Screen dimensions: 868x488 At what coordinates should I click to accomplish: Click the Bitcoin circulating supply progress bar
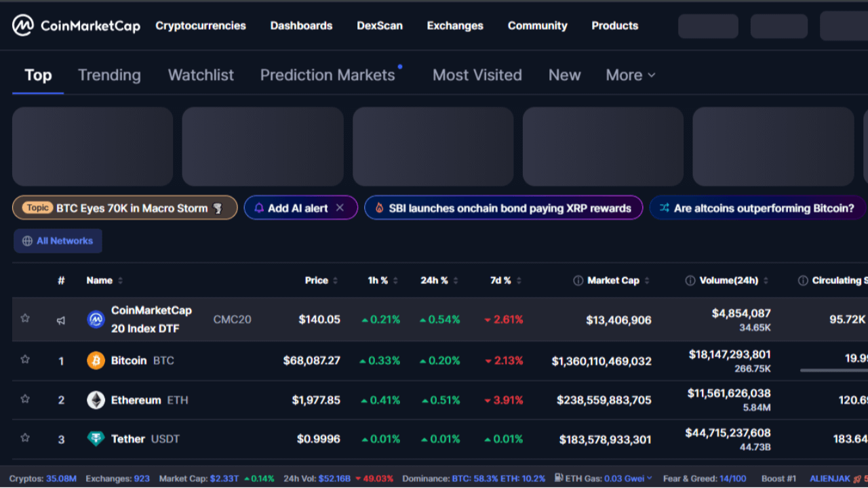pyautogui.click(x=834, y=370)
